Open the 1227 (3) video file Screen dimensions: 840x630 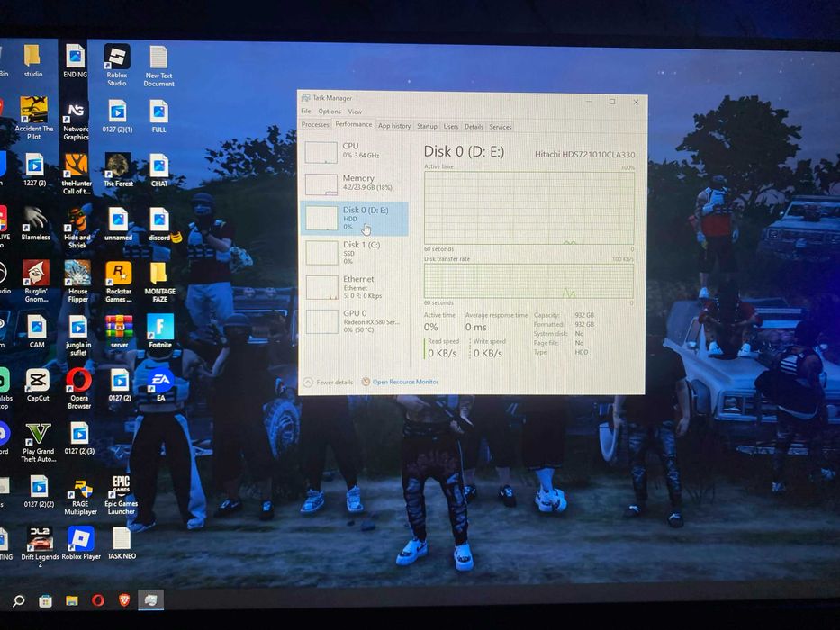[34, 170]
